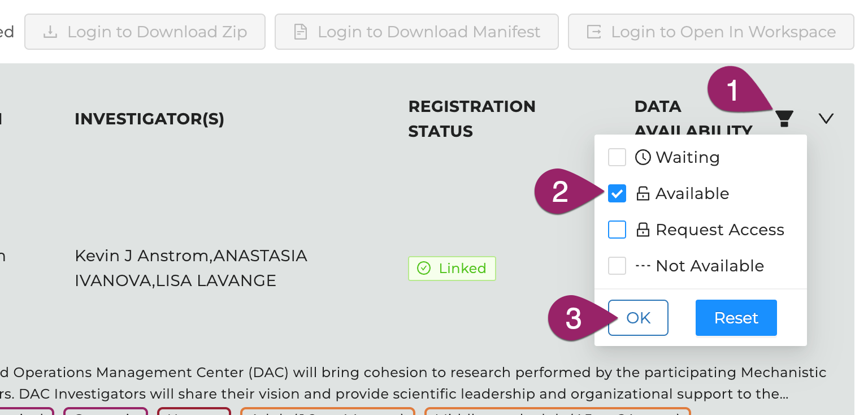The image size is (868, 415).
Task: Click the document icon on Login to Download Manifest
Action: coord(301,32)
